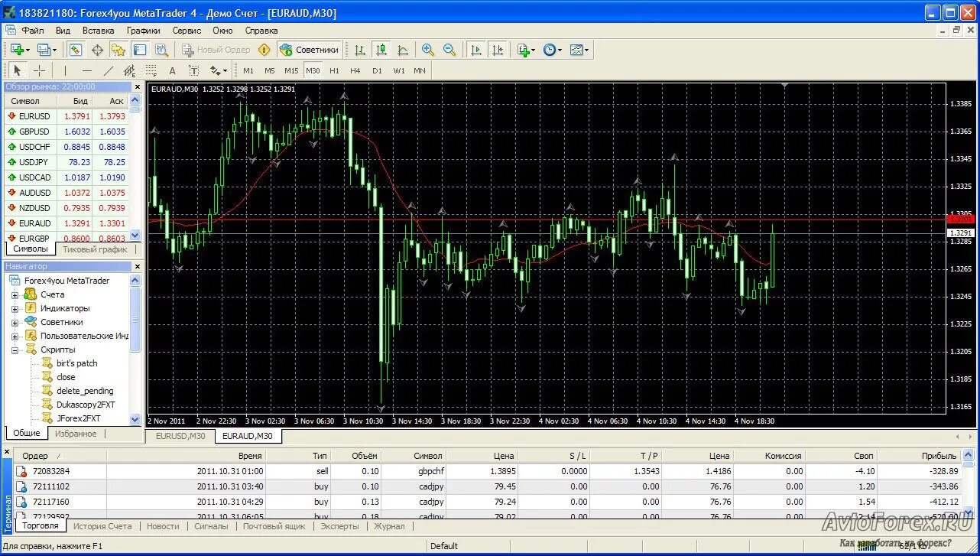Open the История Счета terminal tab
Screen dimensions: 980x556
click(x=102, y=526)
